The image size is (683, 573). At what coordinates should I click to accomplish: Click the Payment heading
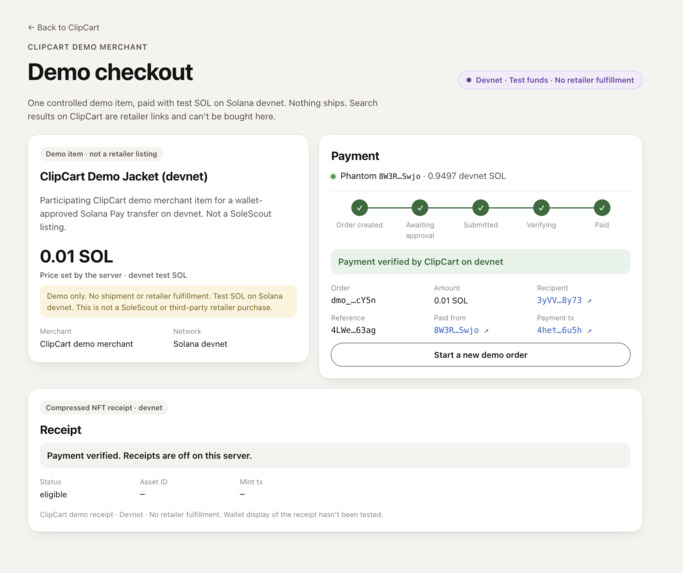[355, 156]
